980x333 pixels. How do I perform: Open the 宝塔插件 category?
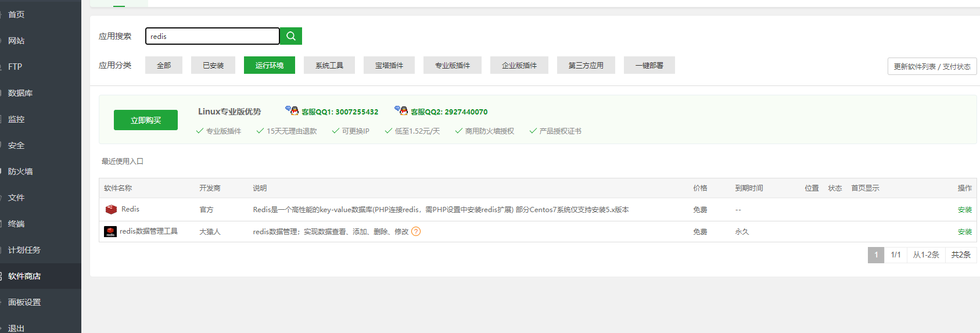[x=389, y=65]
